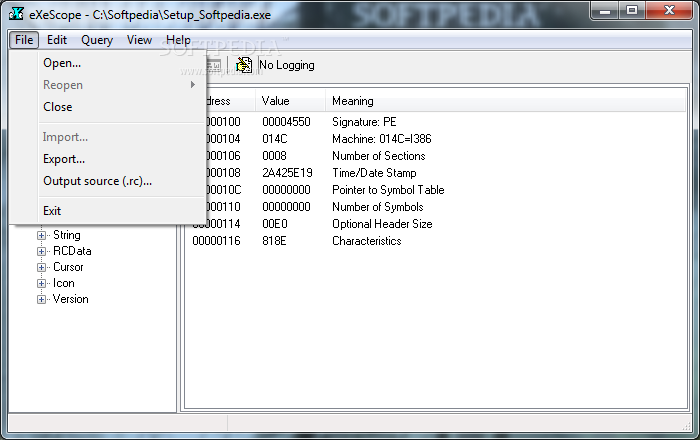
Task: Open the View menu
Action: coord(139,40)
